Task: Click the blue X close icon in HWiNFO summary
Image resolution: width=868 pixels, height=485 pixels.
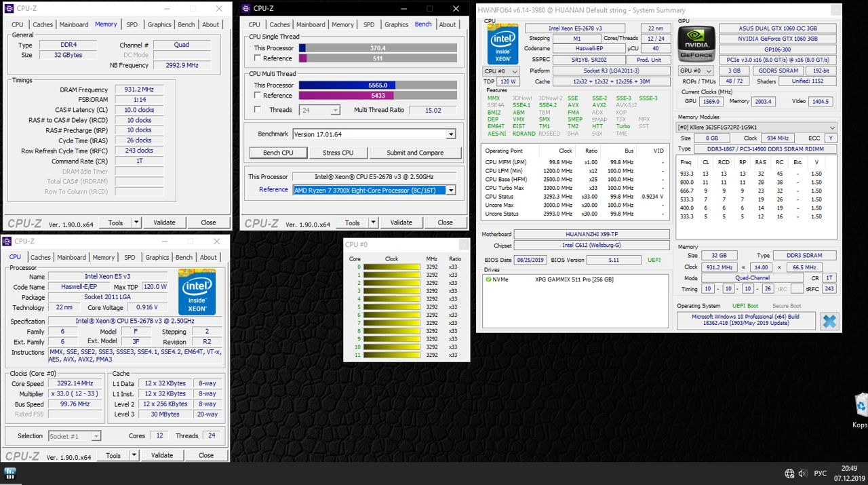Action: point(829,321)
